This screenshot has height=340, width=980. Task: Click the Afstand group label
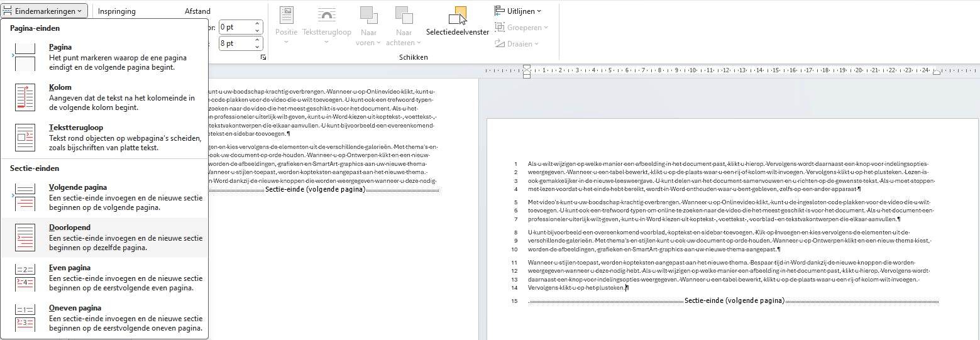198,11
